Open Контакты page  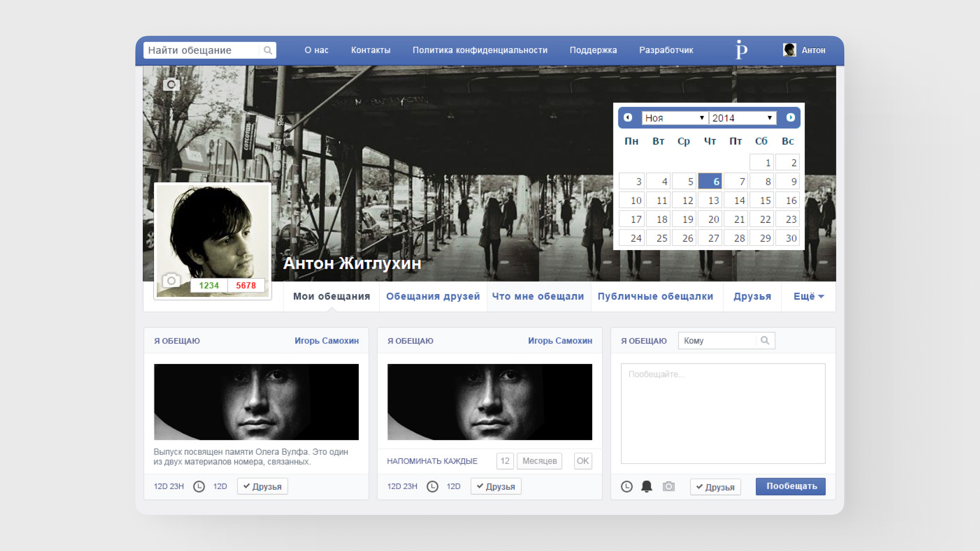(x=371, y=50)
